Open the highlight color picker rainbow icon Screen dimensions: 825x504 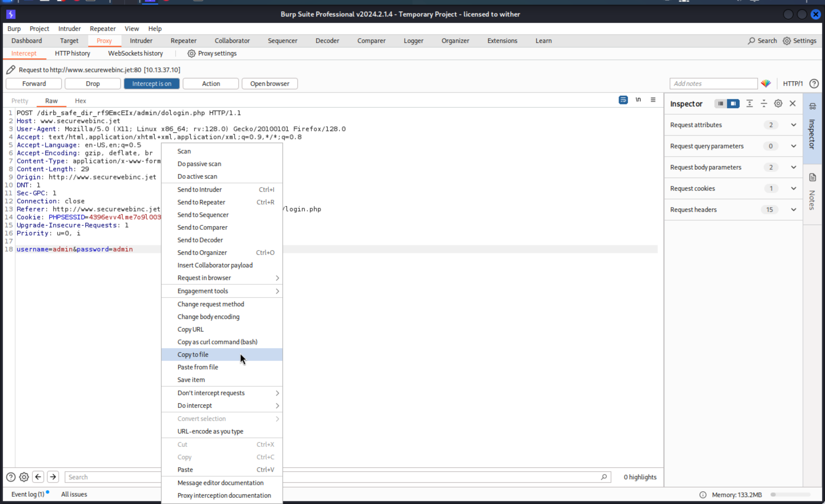pos(766,84)
